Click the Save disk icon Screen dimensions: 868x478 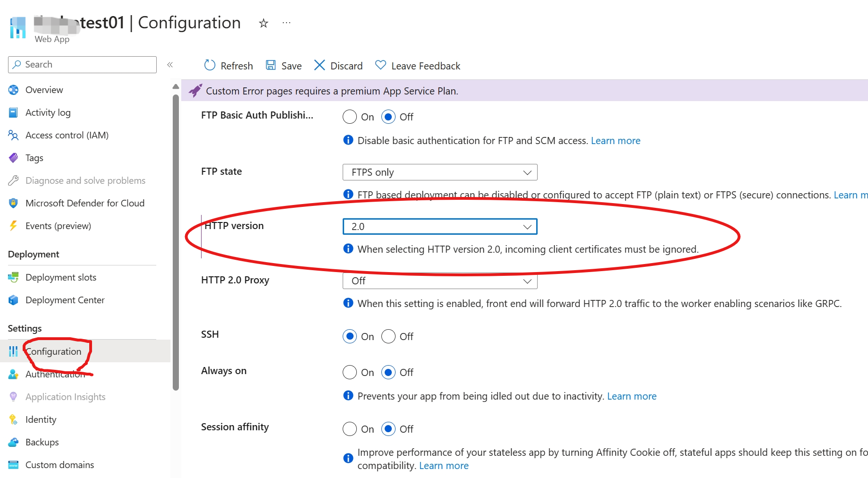point(270,65)
